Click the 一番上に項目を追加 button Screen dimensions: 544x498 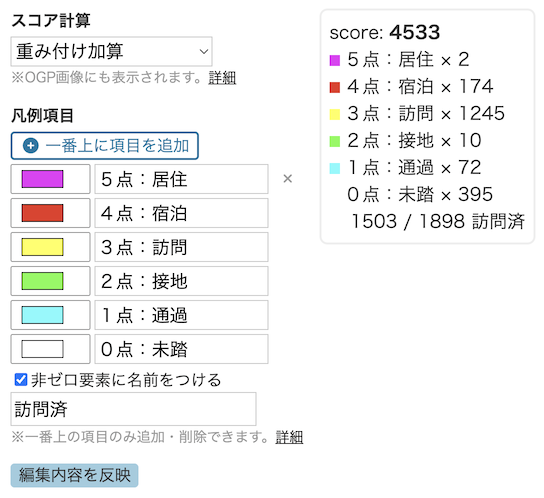point(104,145)
